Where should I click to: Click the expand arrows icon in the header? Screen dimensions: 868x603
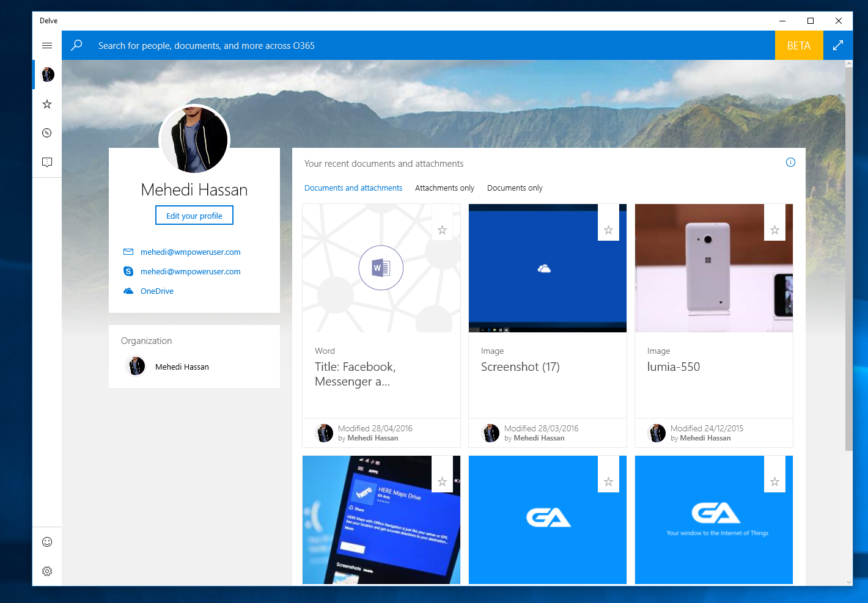838,45
